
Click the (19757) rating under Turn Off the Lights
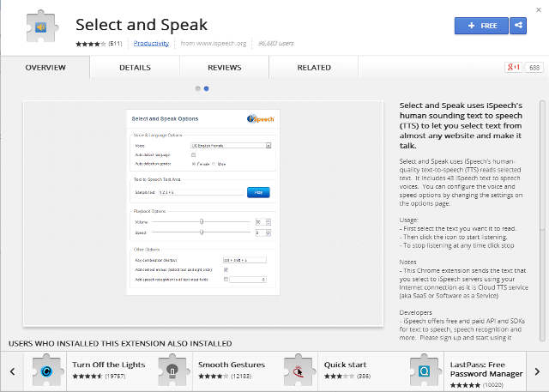click(115, 377)
